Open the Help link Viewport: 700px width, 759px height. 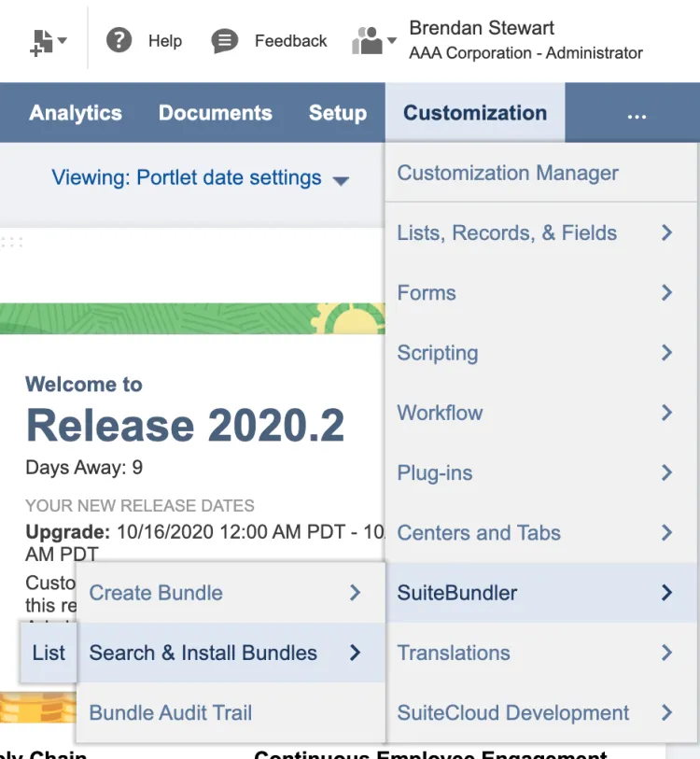point(165,41)
